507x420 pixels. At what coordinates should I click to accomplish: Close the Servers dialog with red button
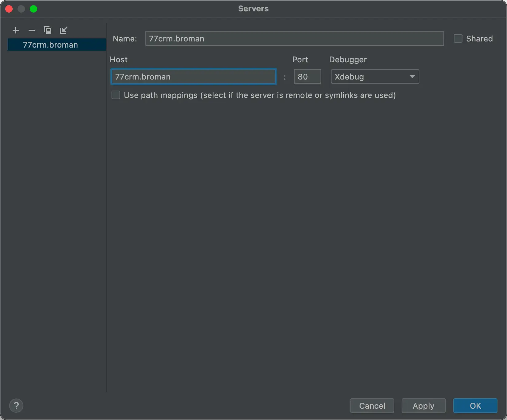coord(9,9)
